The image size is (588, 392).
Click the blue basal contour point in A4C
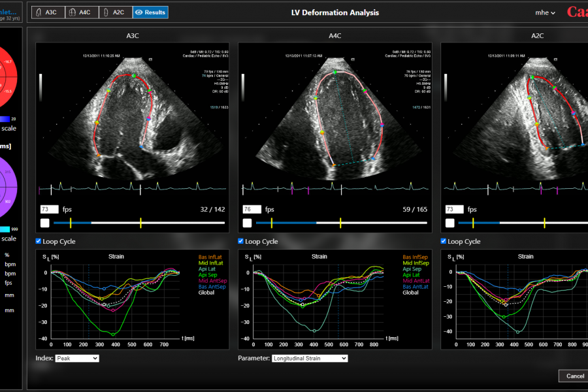pyautogui.click(x=373, y=159)
